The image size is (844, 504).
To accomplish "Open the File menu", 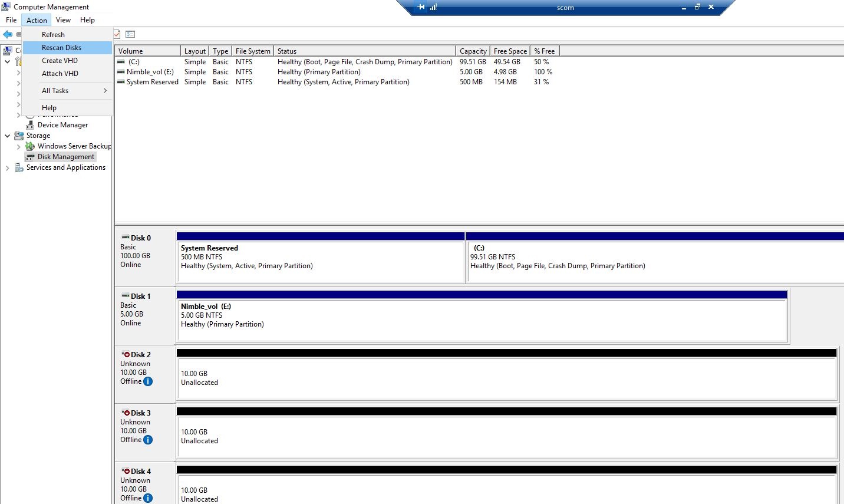I will [x=11, y=20].
